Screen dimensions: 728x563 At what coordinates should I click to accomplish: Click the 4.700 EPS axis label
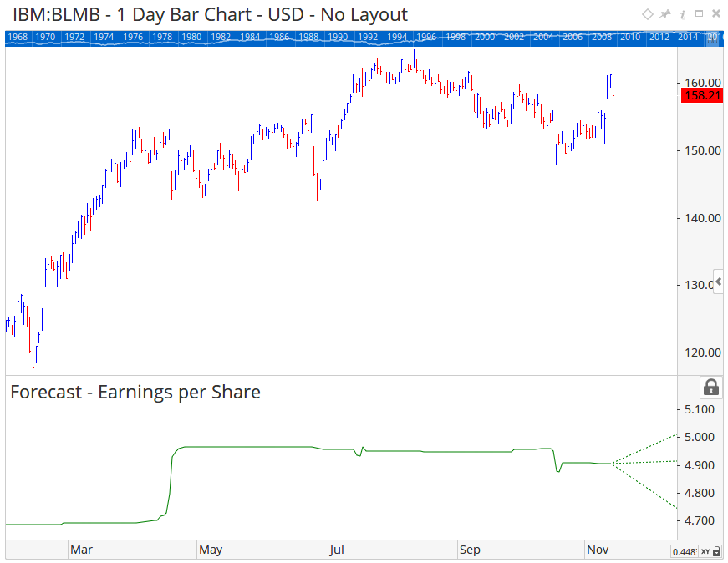click(x=700, y=520)
